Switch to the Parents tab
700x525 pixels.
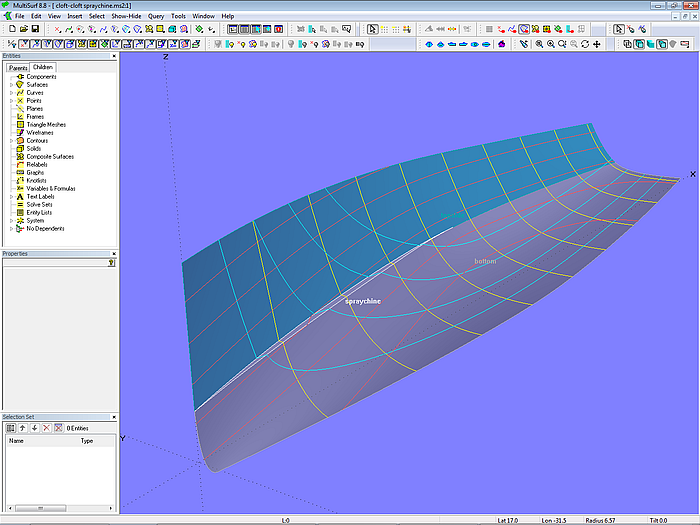[x=16, y=67]
